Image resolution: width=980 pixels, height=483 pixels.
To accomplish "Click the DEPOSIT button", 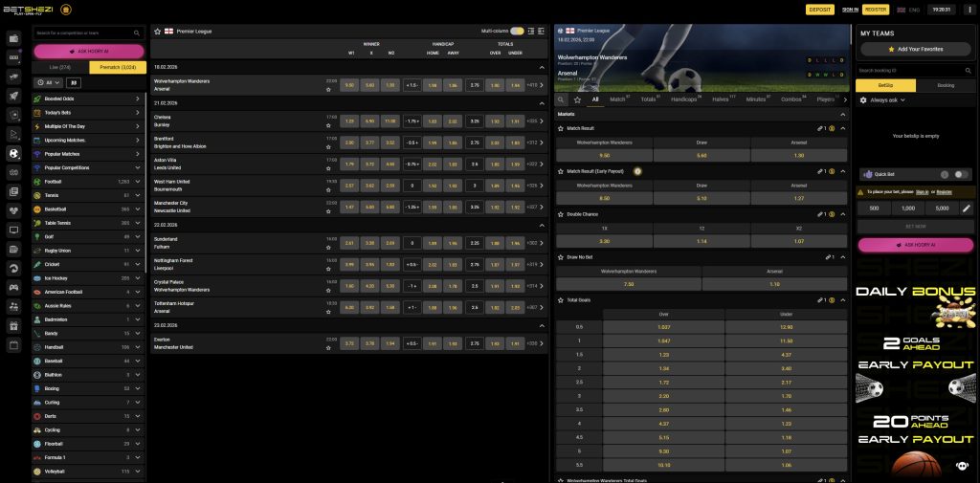I will (x=819, y=10).
